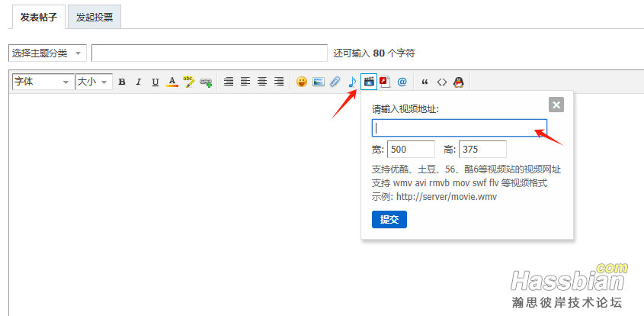644x316 pixels.
Task: Click the text mentioning 优酷、土豆 video sites
Action: coord(466,169)
